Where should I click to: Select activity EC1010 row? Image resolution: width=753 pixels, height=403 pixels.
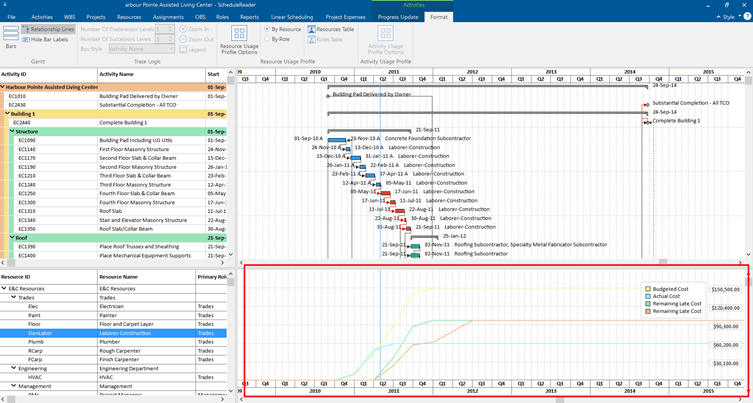point(113,96)
